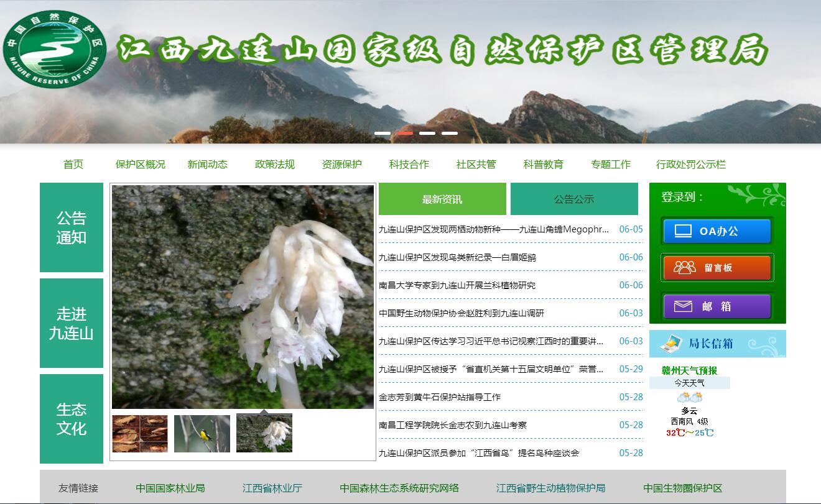Open the 走进九连山 side tile

72,323
